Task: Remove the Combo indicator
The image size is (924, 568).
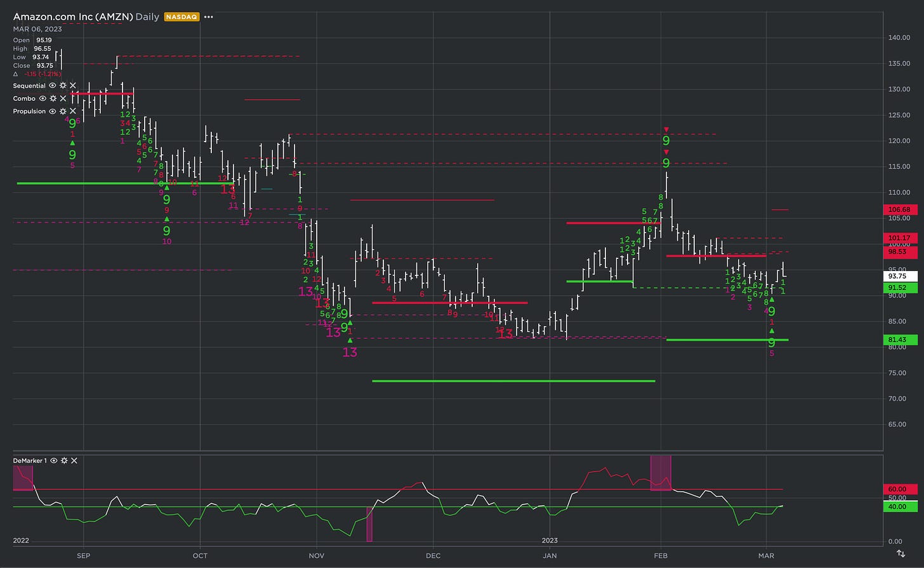Action: pyautogui.click(x=63, y=98)
